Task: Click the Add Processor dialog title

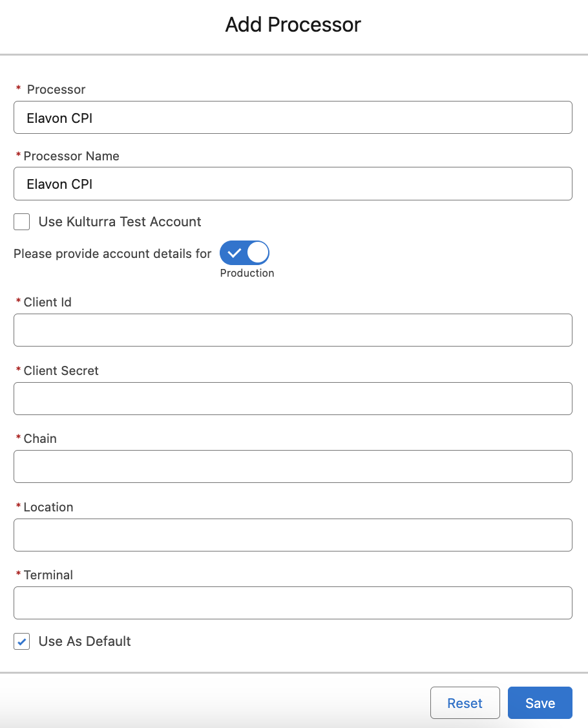Action: click(293, 25)
